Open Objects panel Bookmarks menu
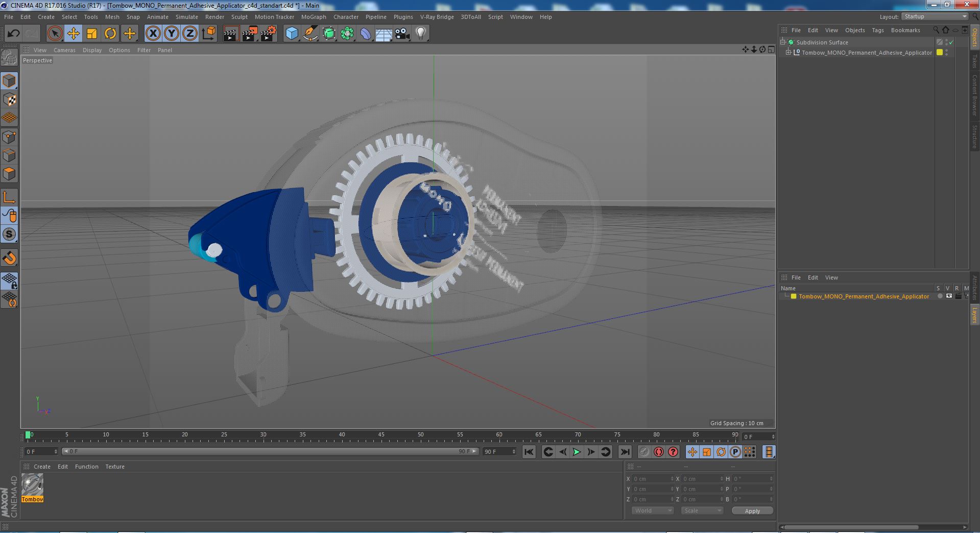Viewport: 980px width, 533px height. coord(905,30)
